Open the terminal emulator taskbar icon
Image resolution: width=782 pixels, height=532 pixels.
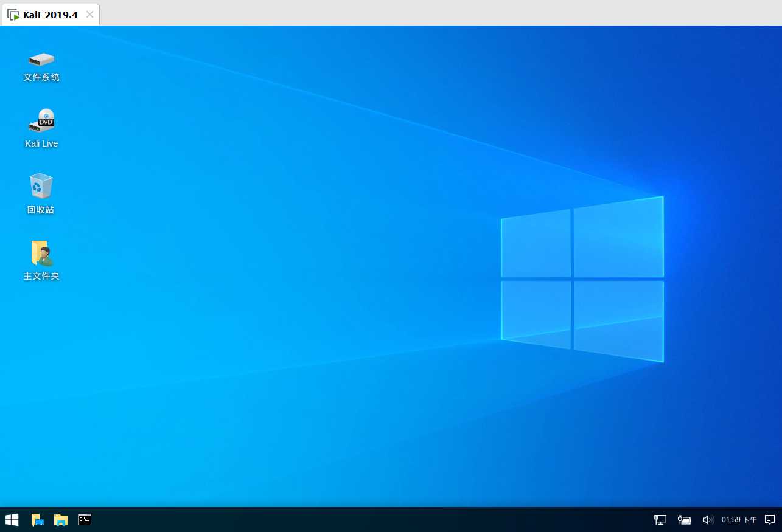pos(85,520)
